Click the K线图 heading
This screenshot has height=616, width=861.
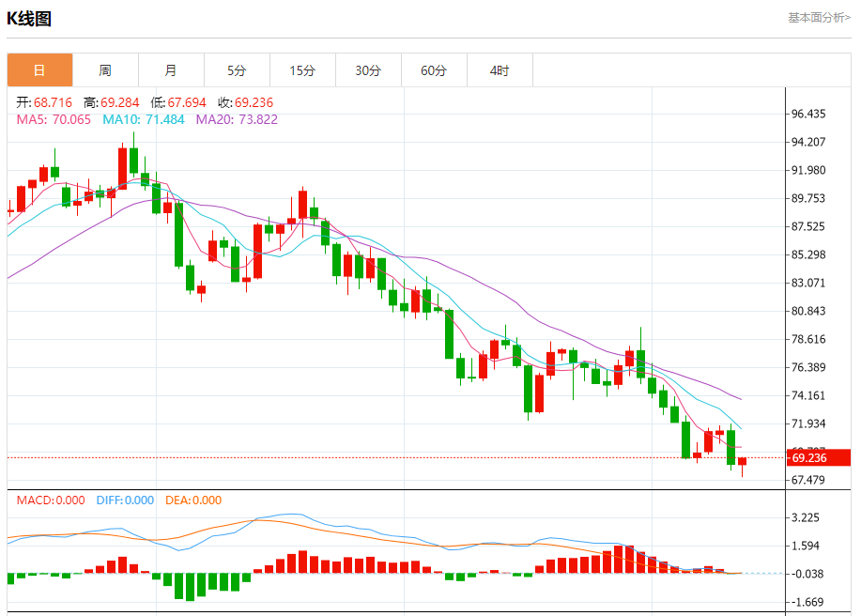coord(29,19)
